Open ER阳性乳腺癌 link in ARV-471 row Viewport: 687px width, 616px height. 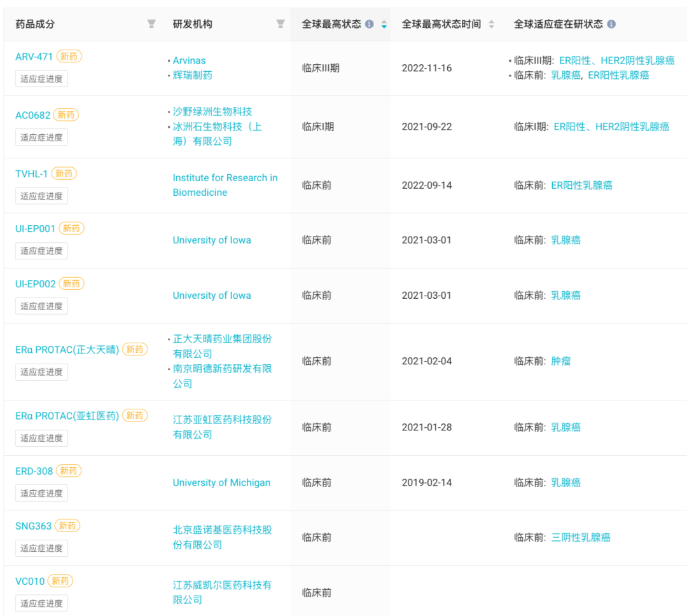[618, 75]
